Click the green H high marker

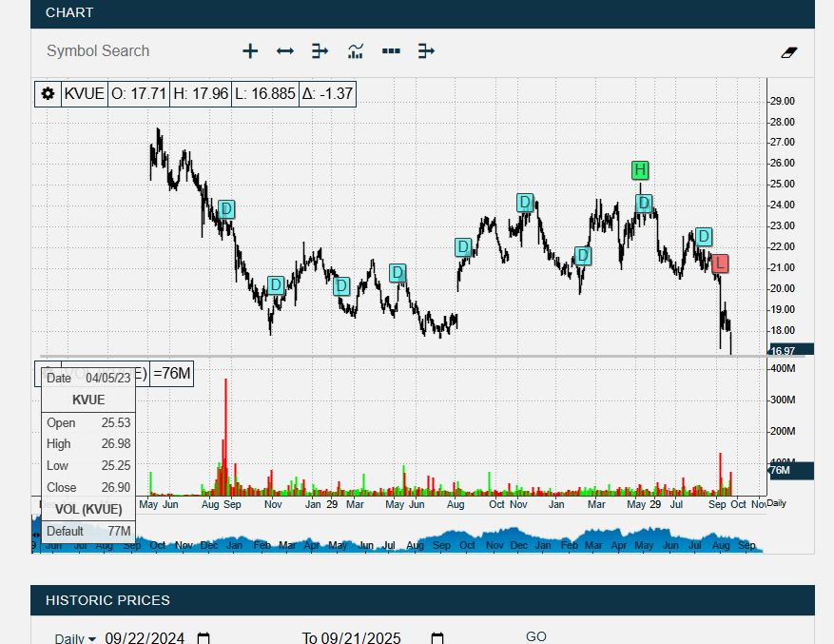(x=640, y=170)
